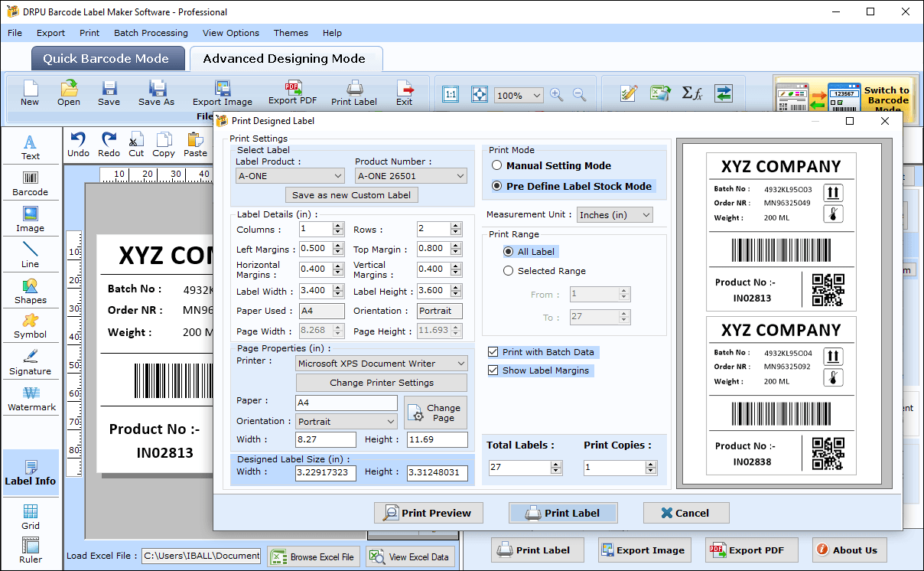The height and width of the screenshot is (571, 924).
Task: Select the All Label radio button
Action: [509, 252]
